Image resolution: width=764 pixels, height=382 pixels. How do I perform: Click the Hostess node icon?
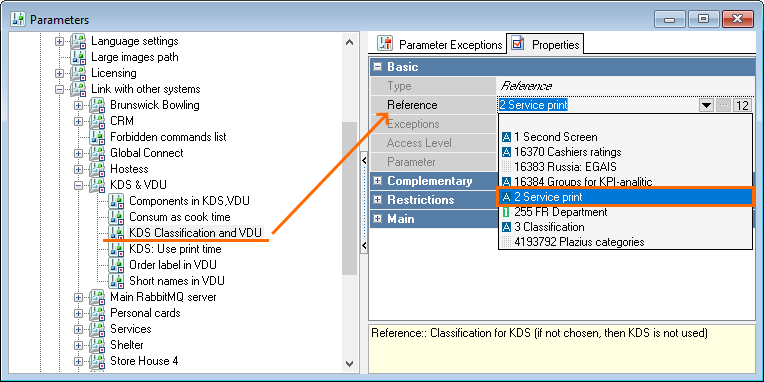97,169
